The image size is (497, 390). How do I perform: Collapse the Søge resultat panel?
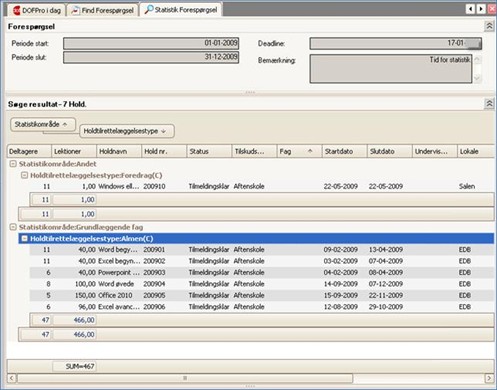click(x=489, y=104)
